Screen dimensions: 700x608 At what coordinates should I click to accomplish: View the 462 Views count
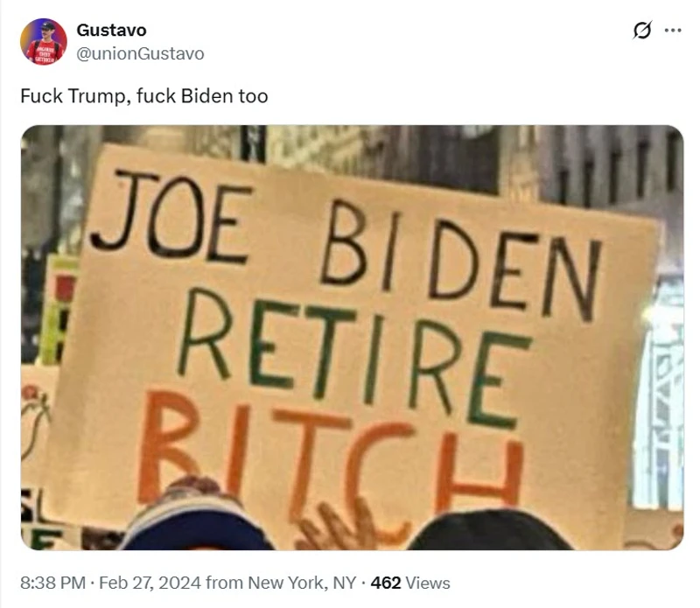click(x=410, y=583)
